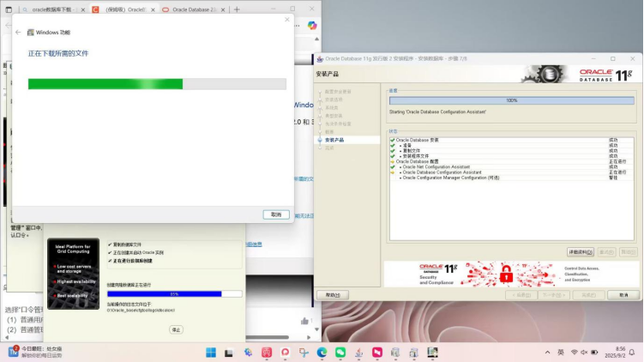Click the green Windows 功能 progress bar
The image size is (644, 362).
(x=105, y=84)
